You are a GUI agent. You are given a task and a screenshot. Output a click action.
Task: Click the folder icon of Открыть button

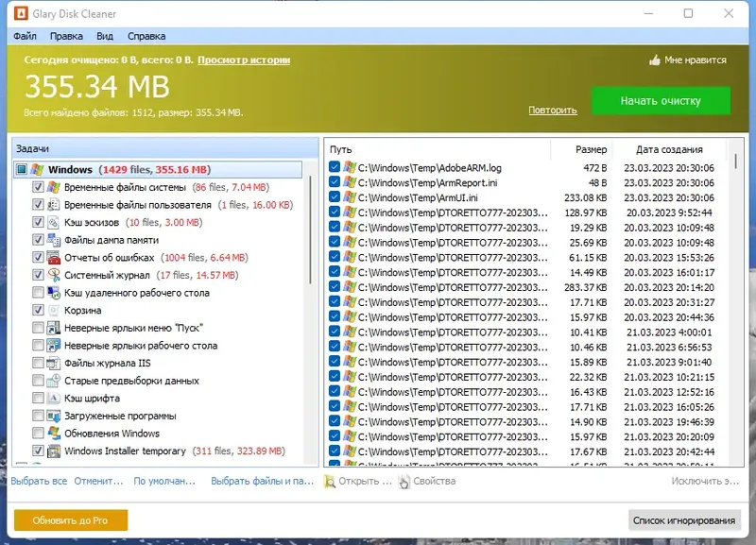[330, 482]
